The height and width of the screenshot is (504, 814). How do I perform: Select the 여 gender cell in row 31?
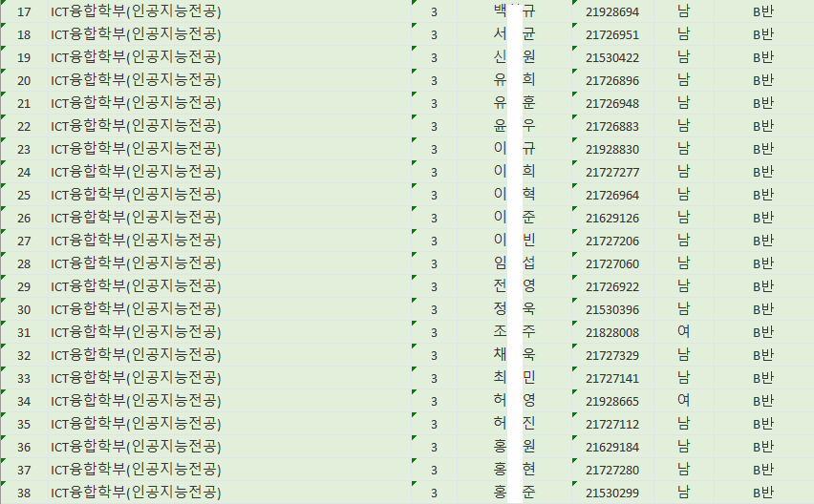pyautogui.click(x=683, y=332)
